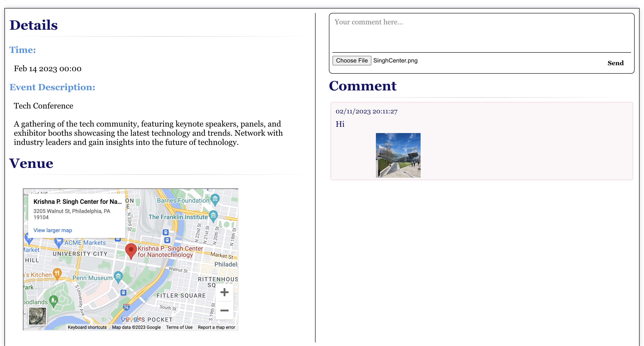644x346 pixels.
Task: Open the map Terms of Use
Action: [179, 327]
